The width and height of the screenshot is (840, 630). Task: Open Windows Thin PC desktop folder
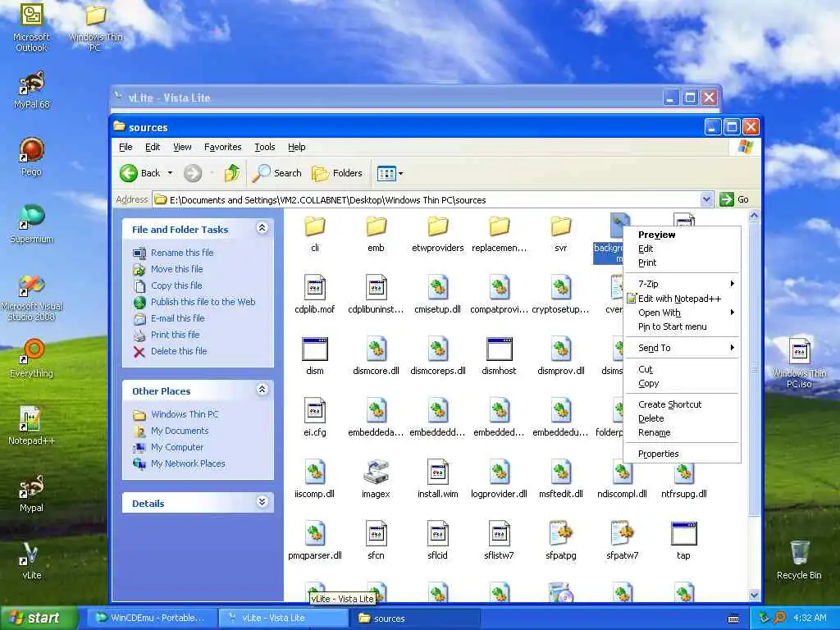(95, 27)
